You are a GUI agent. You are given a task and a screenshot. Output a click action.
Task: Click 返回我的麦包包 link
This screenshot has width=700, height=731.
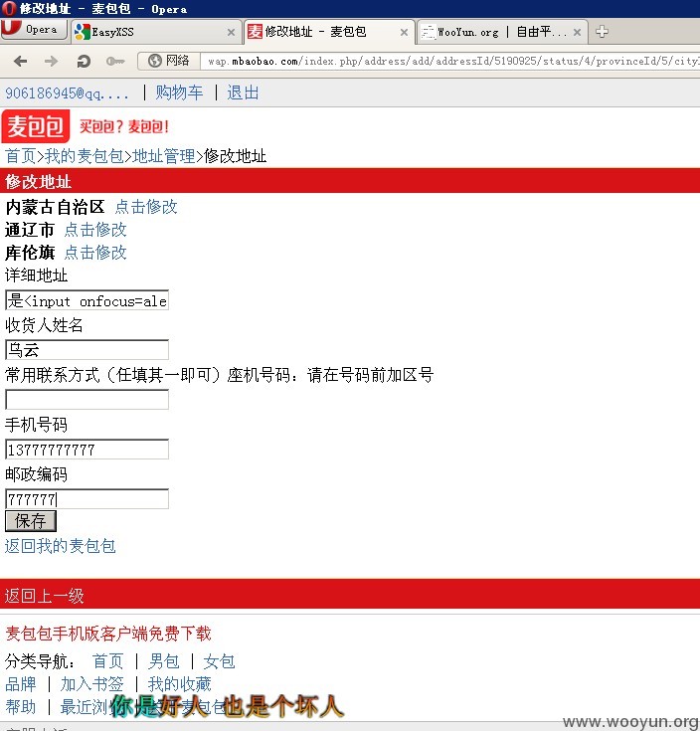[60, 546]
